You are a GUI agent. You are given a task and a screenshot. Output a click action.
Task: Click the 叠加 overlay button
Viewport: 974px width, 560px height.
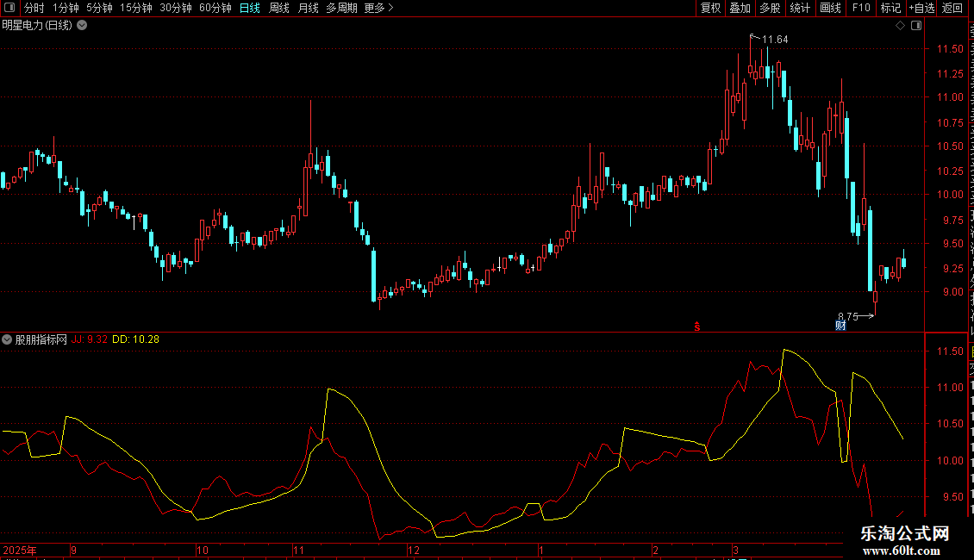coord(740,8)
